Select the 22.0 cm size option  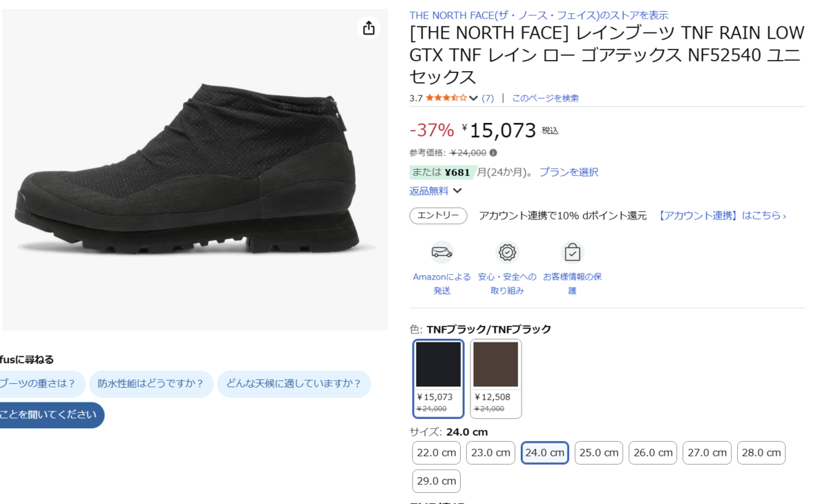437,453
